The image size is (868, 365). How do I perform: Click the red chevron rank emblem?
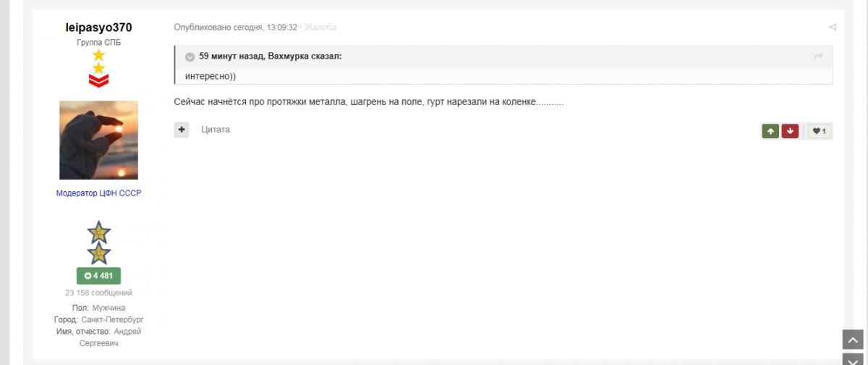point(98,80)
